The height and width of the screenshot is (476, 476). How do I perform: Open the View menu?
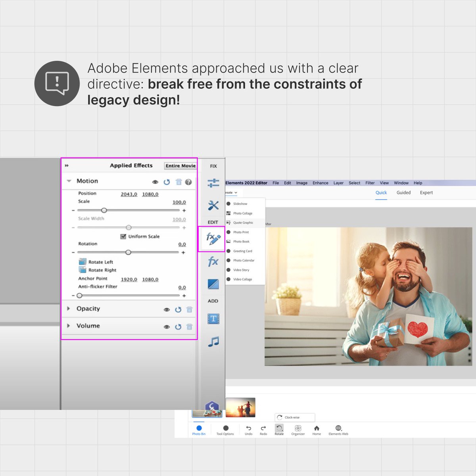pyautogui.click(x=384, y=183)
